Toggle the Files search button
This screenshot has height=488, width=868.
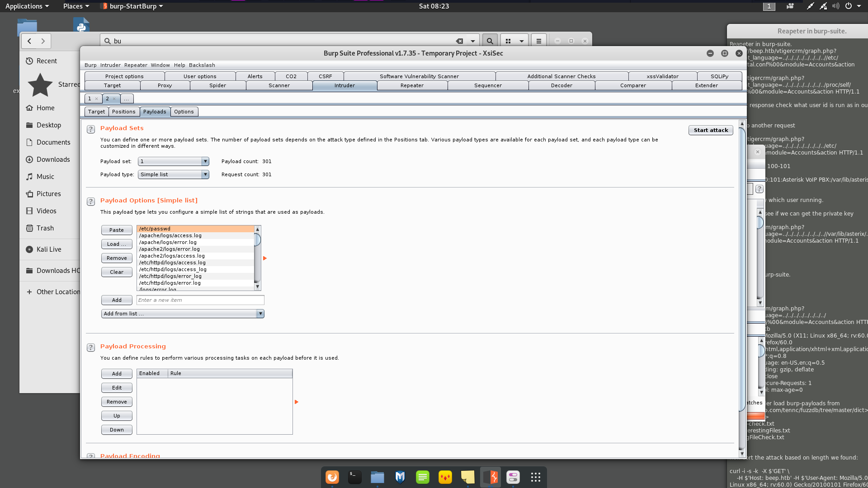pyautogui.click(x=490, y=41)
